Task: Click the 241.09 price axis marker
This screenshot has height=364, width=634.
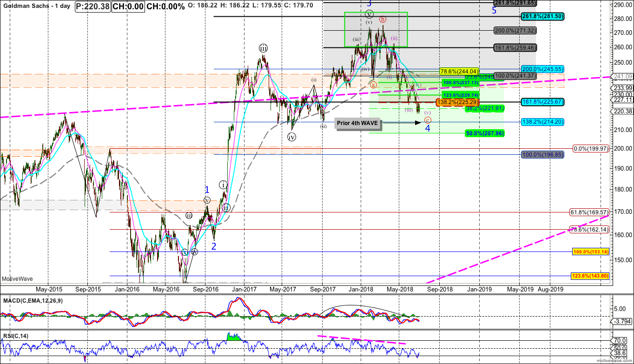Action: (622, 77)
